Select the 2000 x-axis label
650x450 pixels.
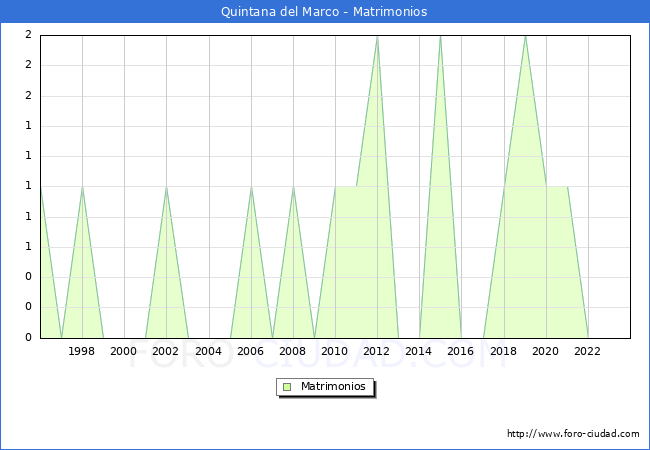point(124,351)
